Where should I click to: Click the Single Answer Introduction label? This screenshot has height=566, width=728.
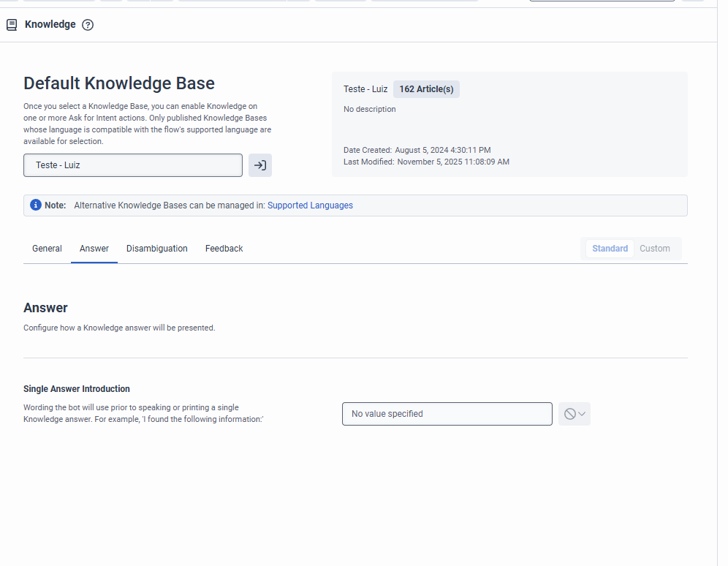(x=77, y=389)
